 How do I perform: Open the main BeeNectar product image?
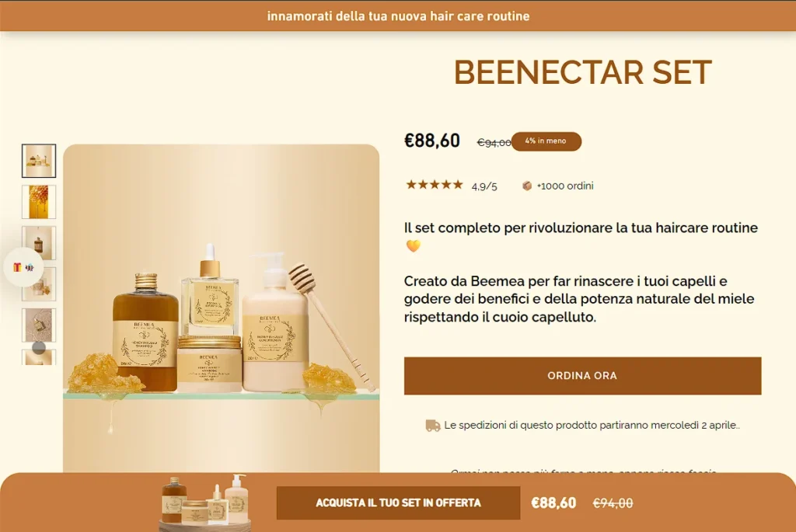click(221, 308)
